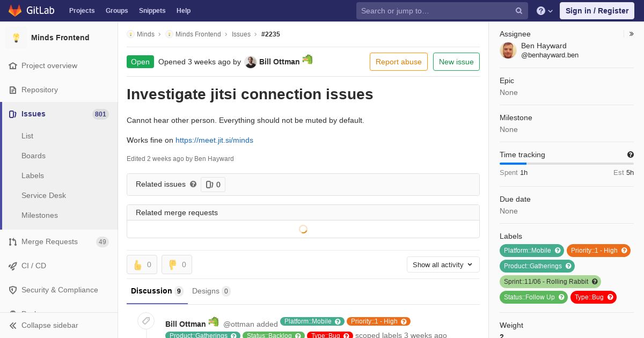Viewport: 644px width, 338px height.
Task: Open Boards in sidebar
Action: pyautogui.click(x=33, y=156)
